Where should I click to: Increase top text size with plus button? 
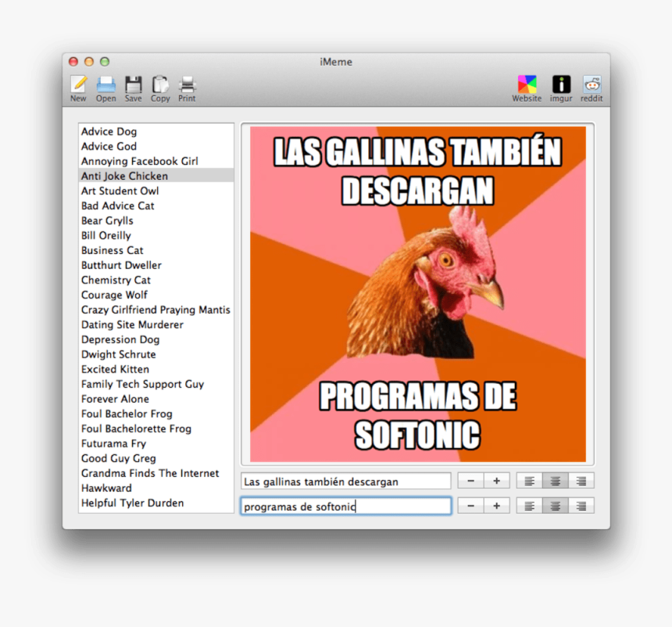(x=496, y=482)
